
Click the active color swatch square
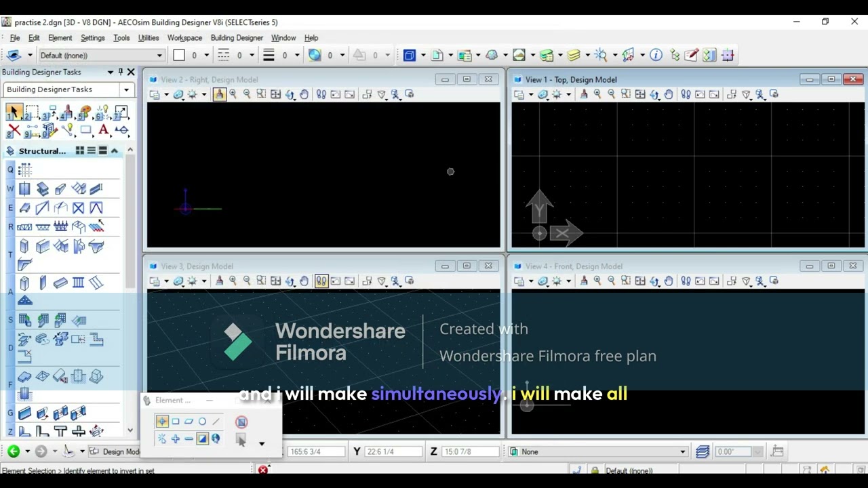pos(179,56)
